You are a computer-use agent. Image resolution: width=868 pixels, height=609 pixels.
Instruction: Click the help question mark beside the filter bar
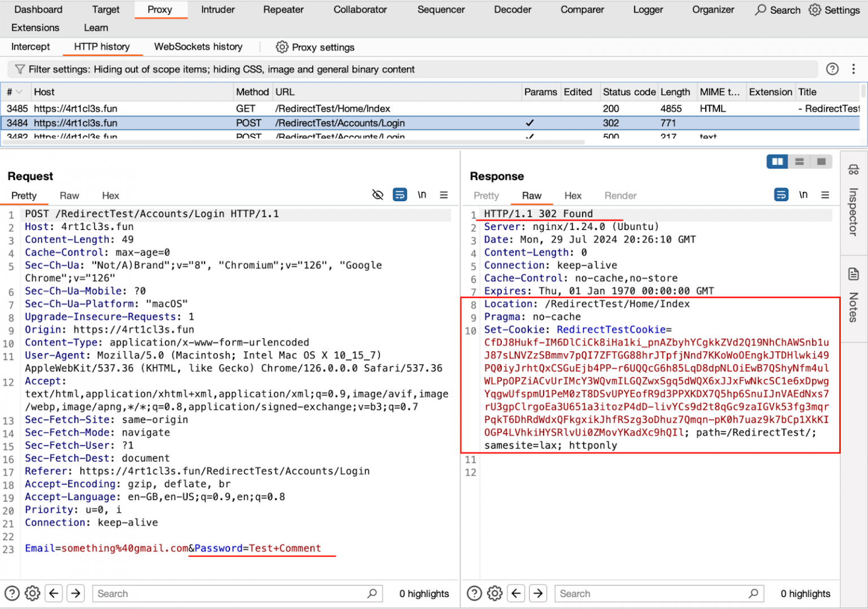pyautogui.click(x=832, y=69)
